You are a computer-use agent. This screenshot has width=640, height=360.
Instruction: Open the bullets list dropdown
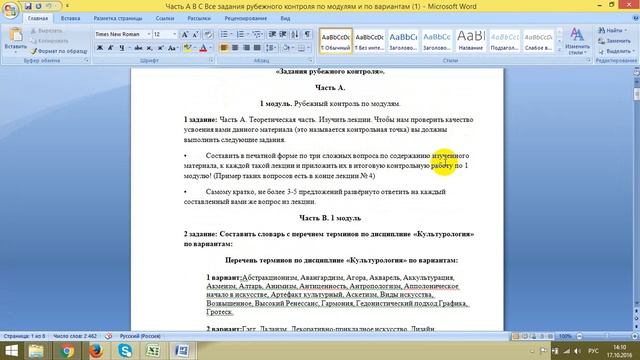231,34
